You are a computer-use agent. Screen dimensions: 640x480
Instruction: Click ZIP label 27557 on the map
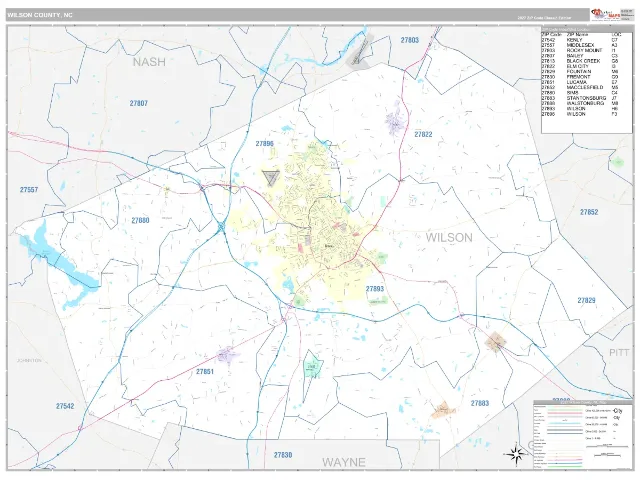[29, 190]
